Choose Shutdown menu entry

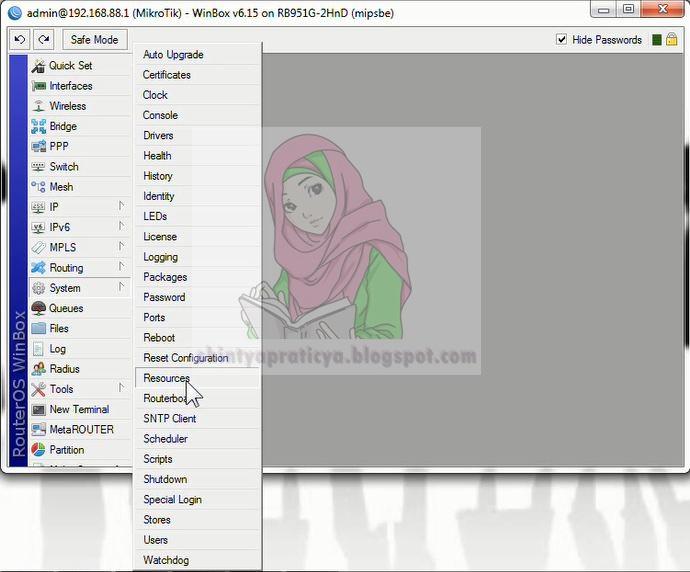pos(197,479)
